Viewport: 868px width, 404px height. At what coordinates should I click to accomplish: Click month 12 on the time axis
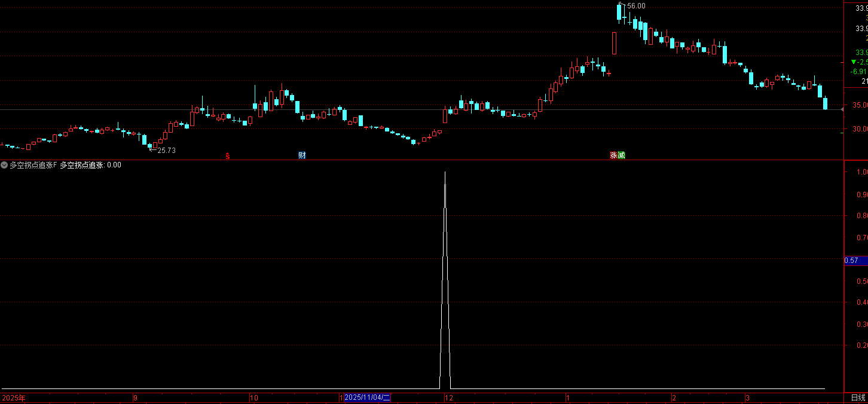pyautogui.click(x=449, y=397)
